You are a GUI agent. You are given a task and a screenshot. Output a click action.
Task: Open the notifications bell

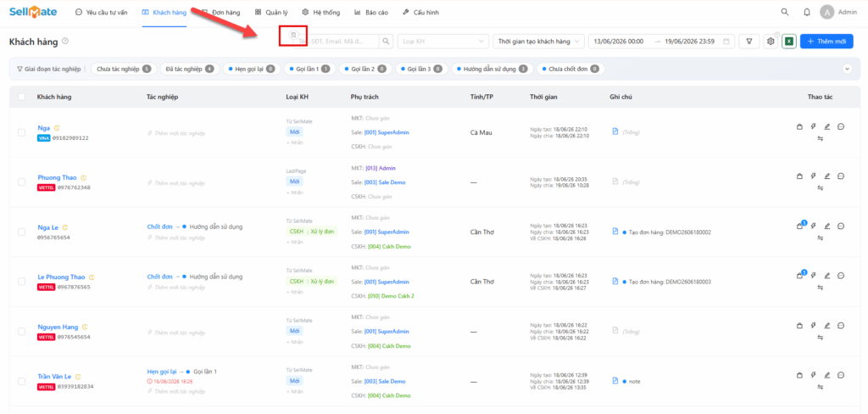coord(807,12)
